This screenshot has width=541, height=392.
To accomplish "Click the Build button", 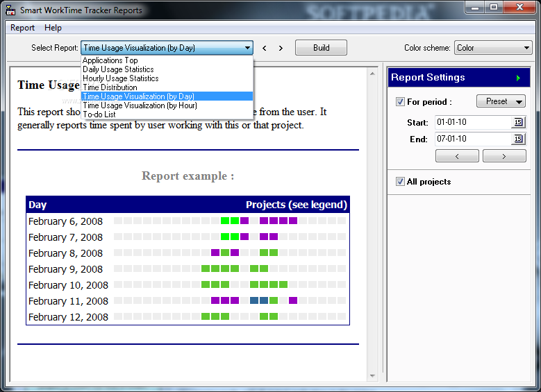I will [x=322, y=48].
